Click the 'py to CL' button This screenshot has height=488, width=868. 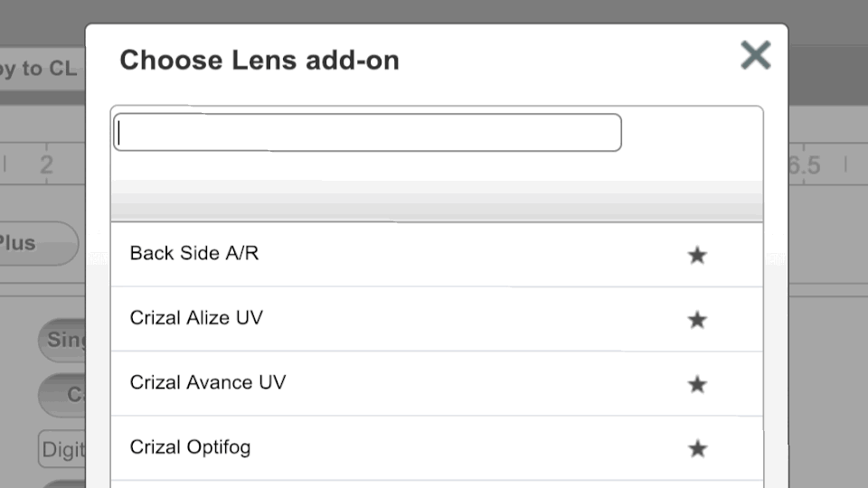click(x=41, y=69)
